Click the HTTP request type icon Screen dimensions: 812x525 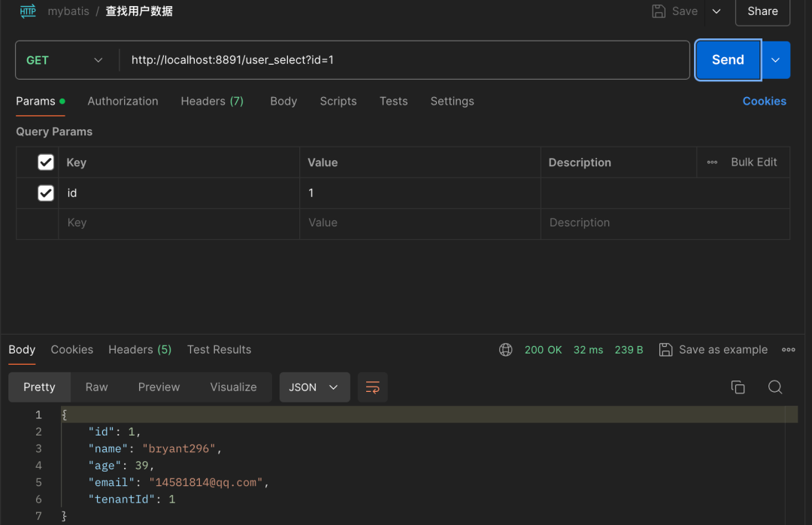(x=28, y=11)
